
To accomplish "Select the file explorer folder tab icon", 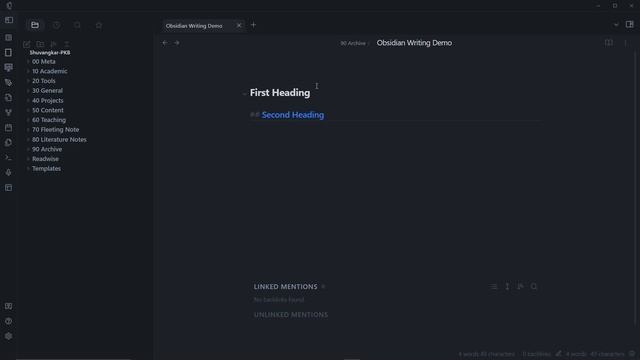I will [35, 25].
